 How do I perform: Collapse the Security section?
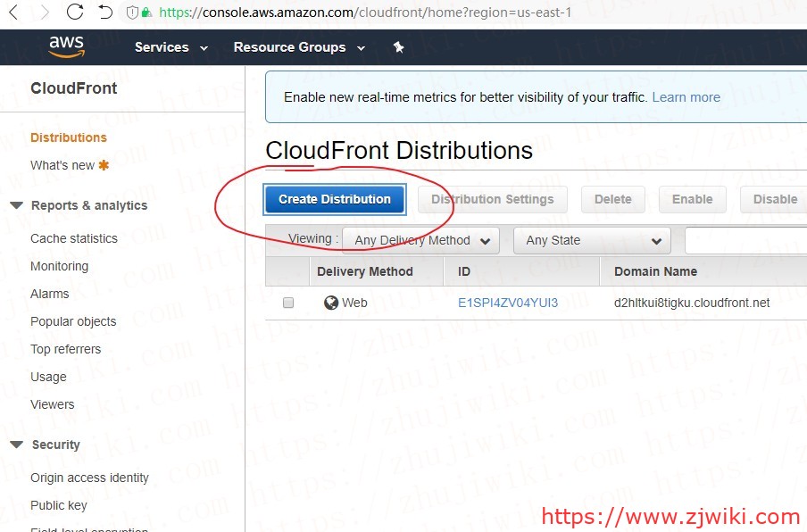[x=15, y=445]
